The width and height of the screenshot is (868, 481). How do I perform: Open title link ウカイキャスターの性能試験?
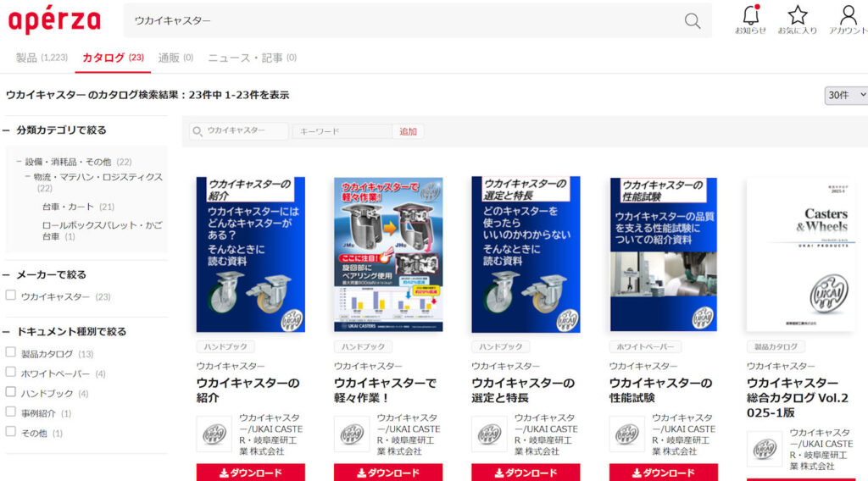pyautogui.click(x=660, y=390)
